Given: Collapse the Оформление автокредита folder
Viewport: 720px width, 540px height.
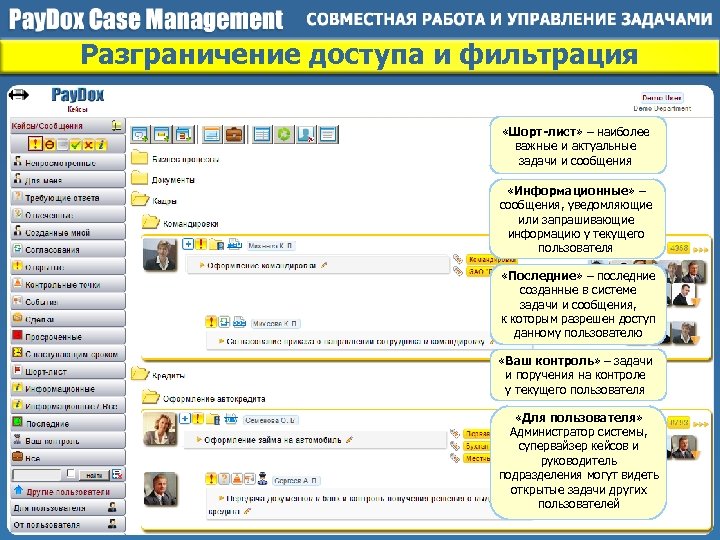Looking at the screenshot, I should pos(151,397).
